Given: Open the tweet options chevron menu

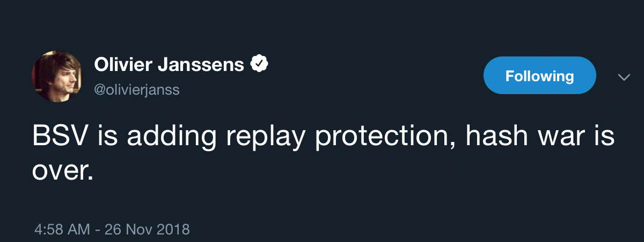Looking at the screenshot, I should tap(624, 77).
